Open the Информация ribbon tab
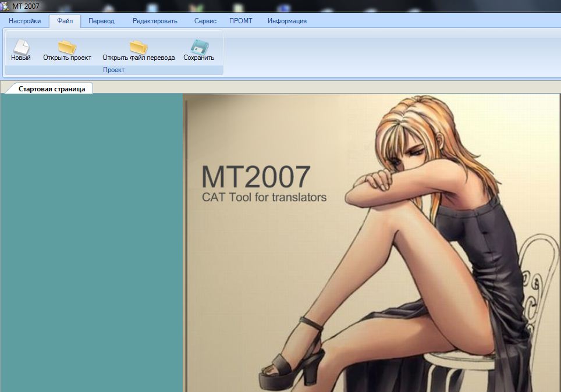This screenshot has height=392, width=561. pos(287,21)
